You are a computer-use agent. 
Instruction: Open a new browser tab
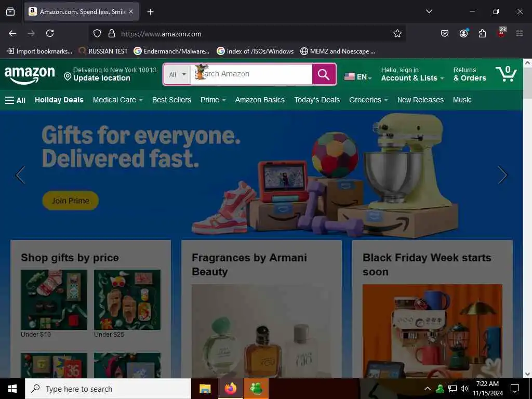tap(150, 12)
